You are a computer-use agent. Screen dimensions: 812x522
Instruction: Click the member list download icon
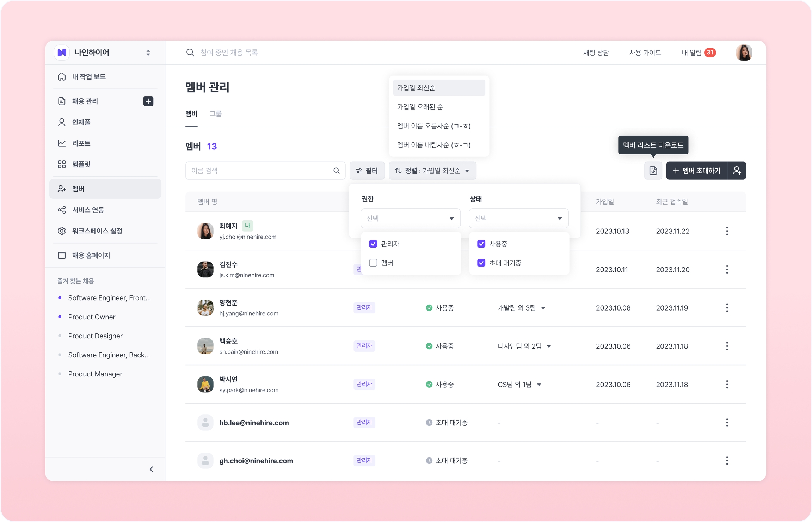pos(653,171)
